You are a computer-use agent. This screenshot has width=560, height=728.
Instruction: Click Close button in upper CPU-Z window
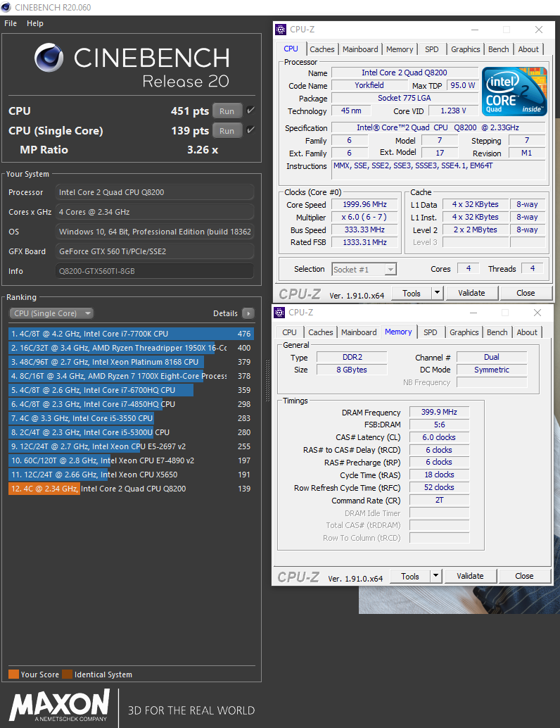526,293
